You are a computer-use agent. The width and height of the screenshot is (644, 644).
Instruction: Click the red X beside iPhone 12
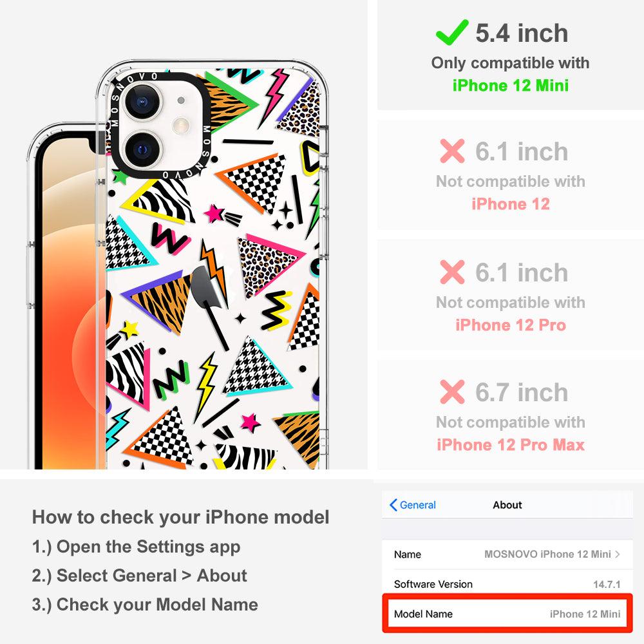452,151
